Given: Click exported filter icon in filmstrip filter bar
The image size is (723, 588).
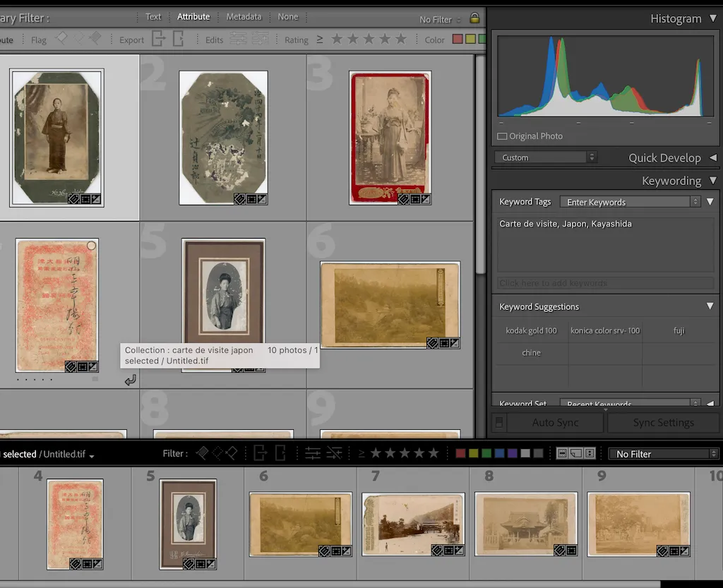Looking at the screenshot, I should (x=261, y=453).
